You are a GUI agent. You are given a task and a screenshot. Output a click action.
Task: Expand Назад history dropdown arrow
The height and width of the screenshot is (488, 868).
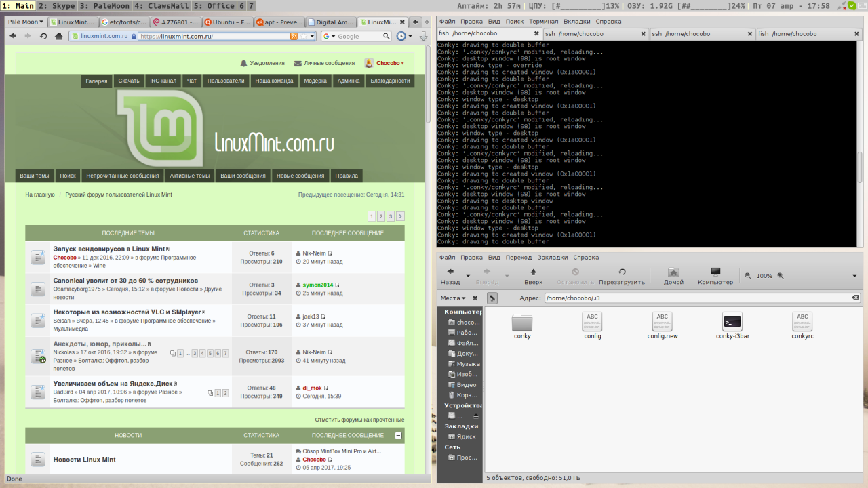point(468,276)
